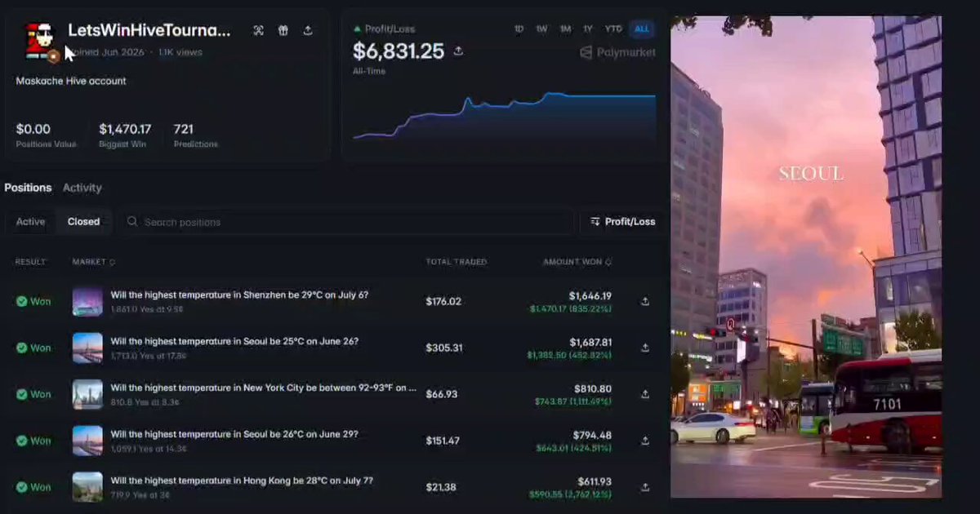This screenshot has width=980, height=514.
Task: Switch to the Activity tab
Action: pos(82,188)
